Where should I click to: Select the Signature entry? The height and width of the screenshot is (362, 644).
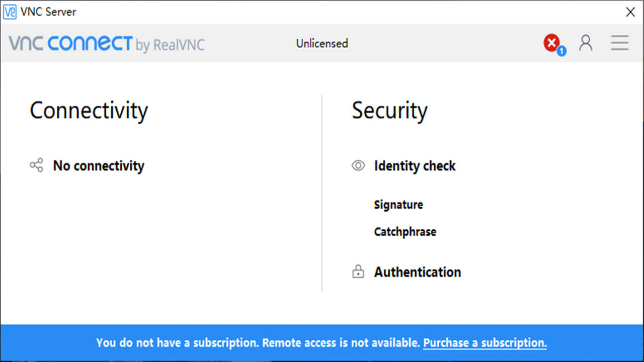(398, 205)
